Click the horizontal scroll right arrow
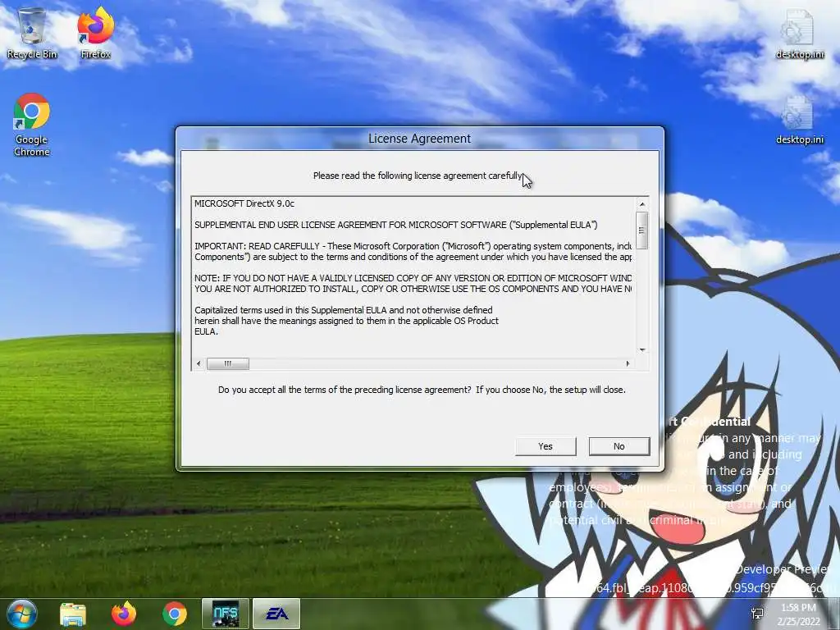Image resolution: width=840 pixels, height=630 pixels. tap(628, 363)
